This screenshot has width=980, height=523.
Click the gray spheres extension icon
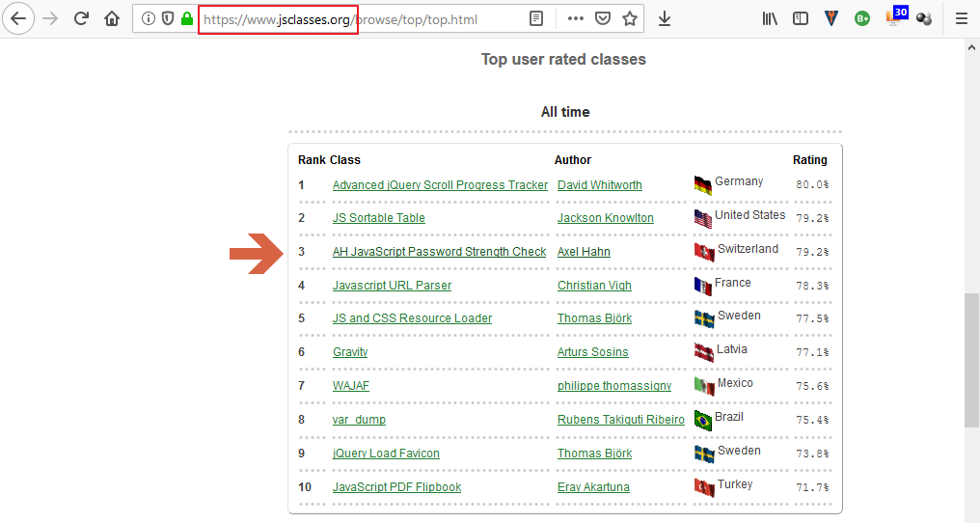[924, 18]
